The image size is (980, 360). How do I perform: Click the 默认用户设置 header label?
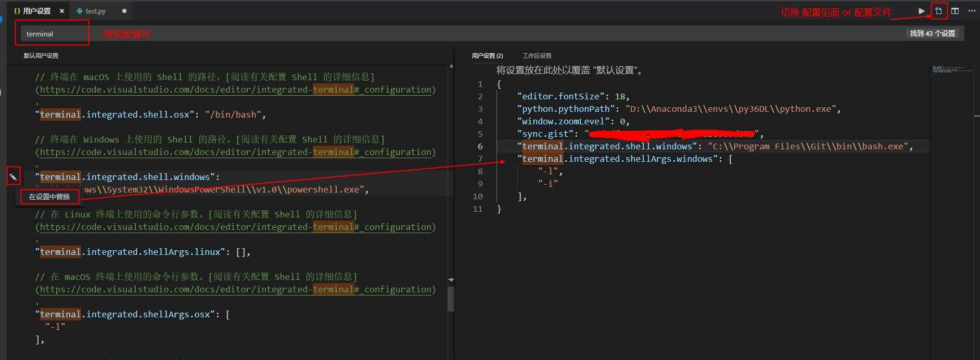click(x=41, y=56)
